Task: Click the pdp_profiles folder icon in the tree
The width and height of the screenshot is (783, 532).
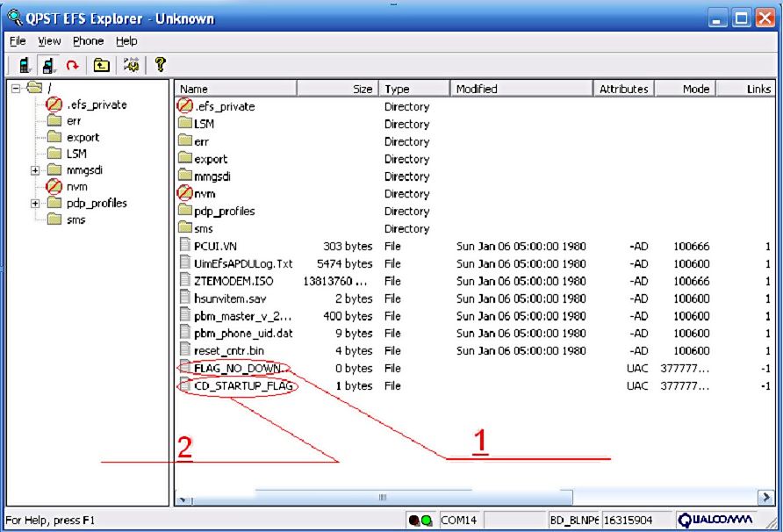Action: pyautogui.click(x=54, y=203)
